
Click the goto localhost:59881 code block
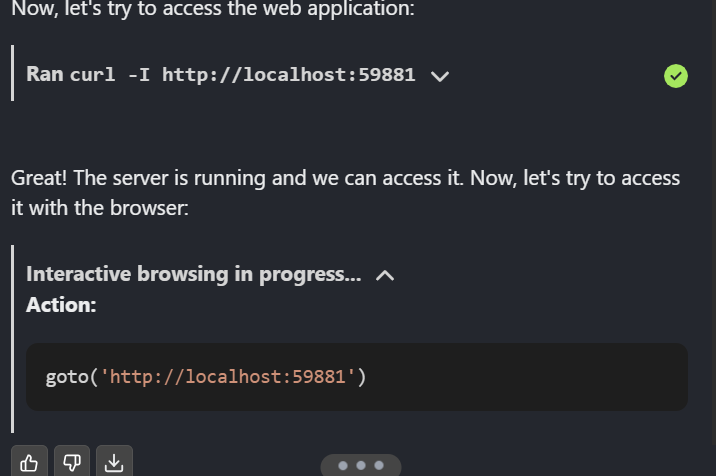357,377
